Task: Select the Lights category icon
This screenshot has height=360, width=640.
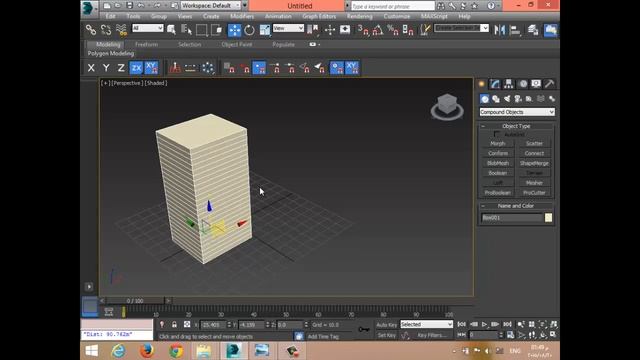Action: pos(507,99)
